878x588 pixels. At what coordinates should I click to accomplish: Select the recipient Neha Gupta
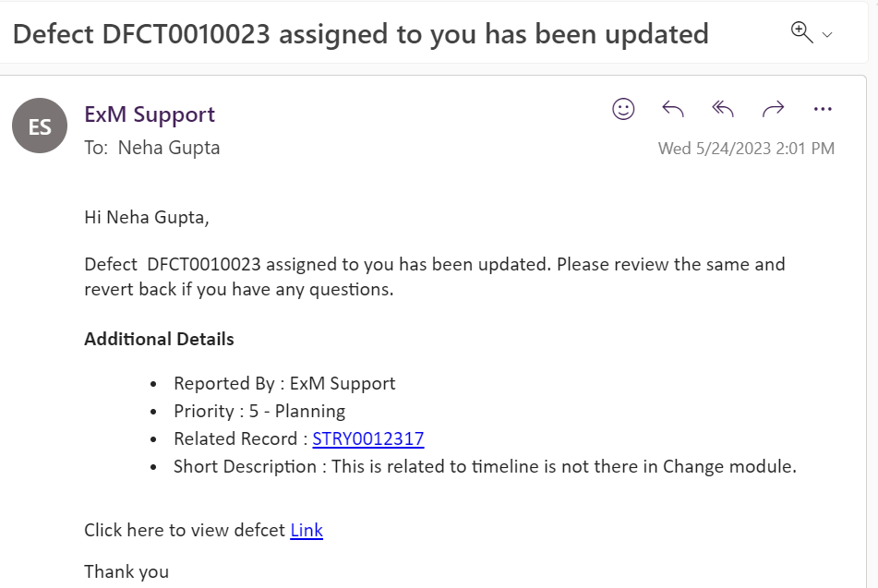(x=169, y=148)
